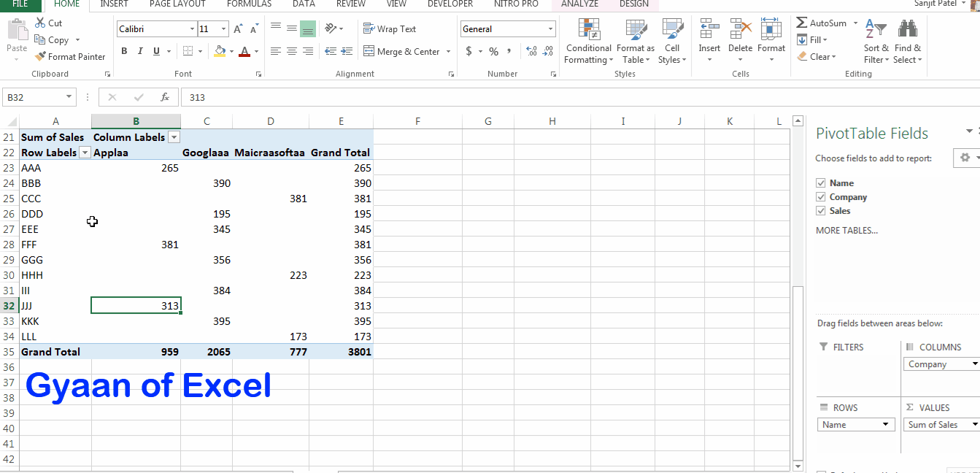Increase cell indent

click(x=347, y=51)
